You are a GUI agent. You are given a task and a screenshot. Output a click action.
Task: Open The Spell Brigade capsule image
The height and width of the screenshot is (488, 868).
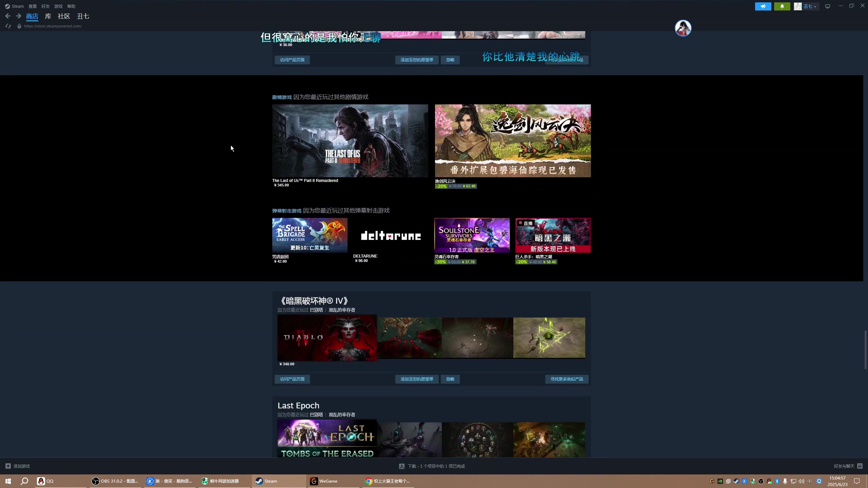click(310, 235)
